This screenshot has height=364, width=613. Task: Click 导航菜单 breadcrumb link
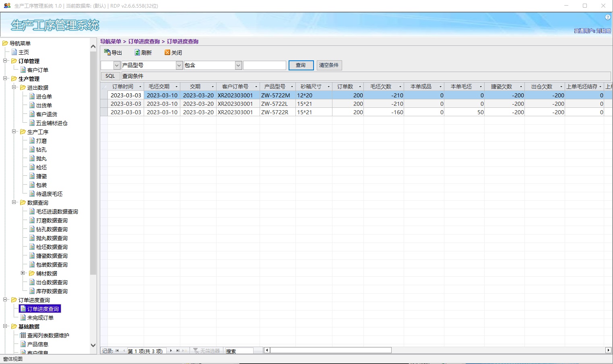(x=111, y=41)
